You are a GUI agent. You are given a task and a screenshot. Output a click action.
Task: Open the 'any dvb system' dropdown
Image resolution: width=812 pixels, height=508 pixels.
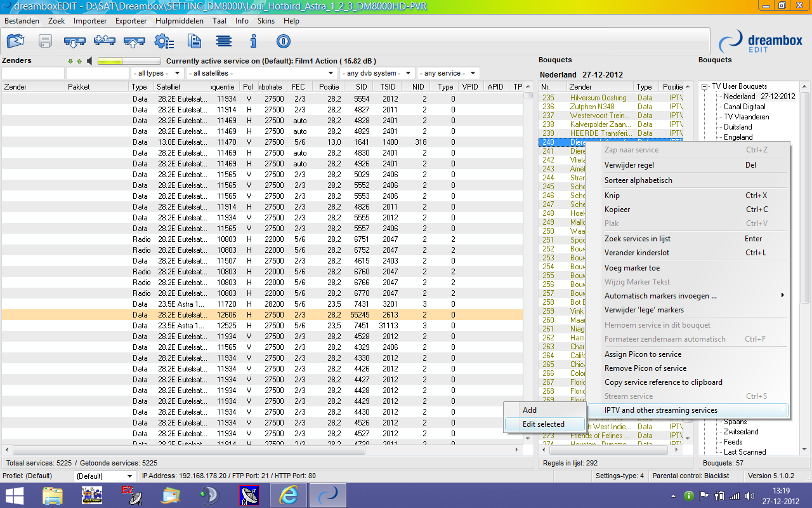pyautogui.click(x=377, y=74)
